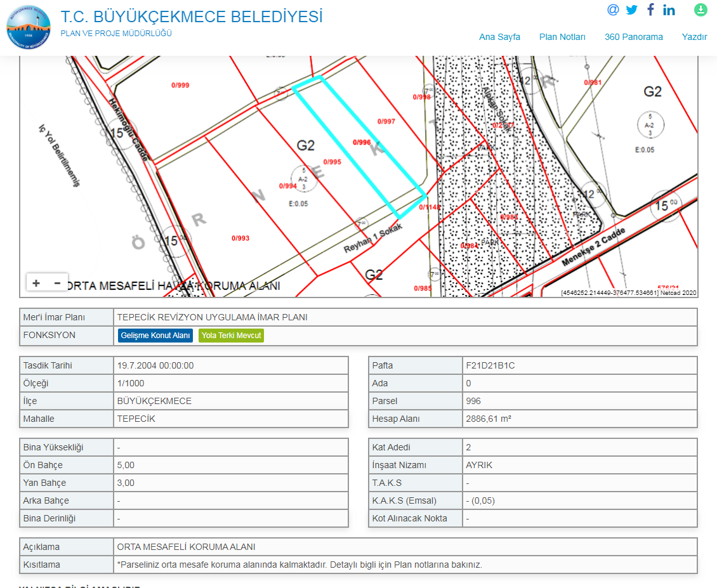This screenshot has width=717, height=588.
Task: Click the Büyükçekmece municipality logo
Action: (29, 29)
